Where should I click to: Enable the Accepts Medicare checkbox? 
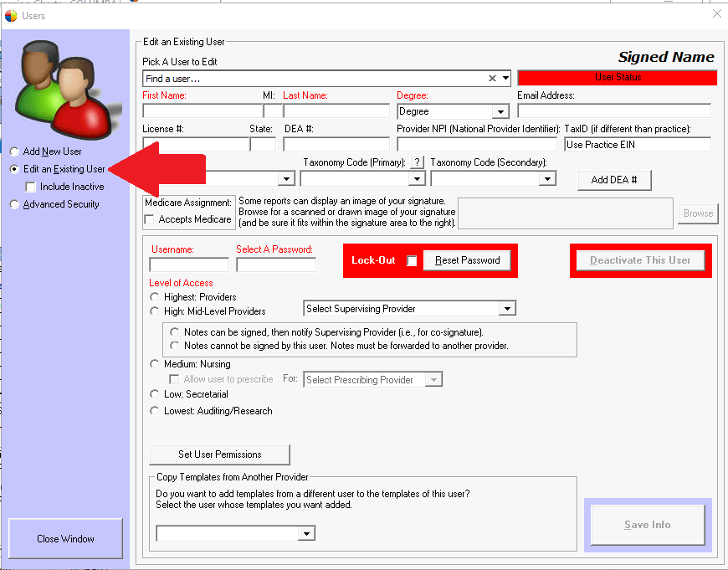click(150, 219)
